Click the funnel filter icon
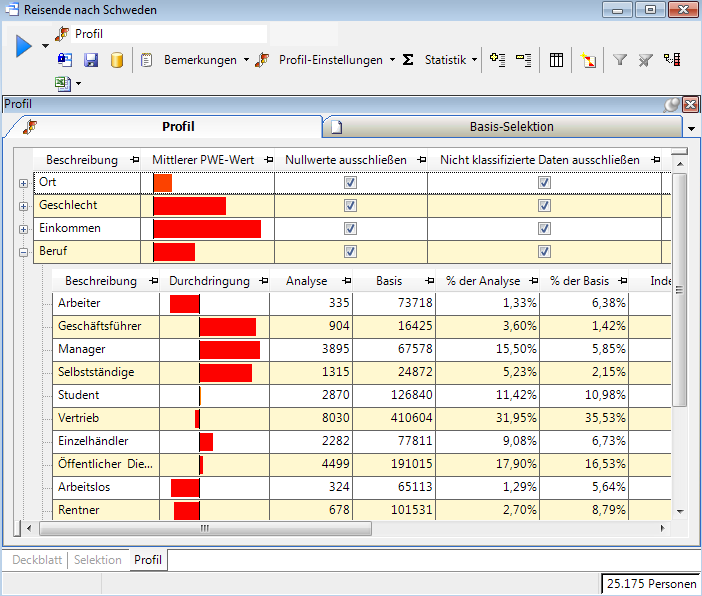The height and width of the screenshot is (596, 702). click(x=620, y=60)
